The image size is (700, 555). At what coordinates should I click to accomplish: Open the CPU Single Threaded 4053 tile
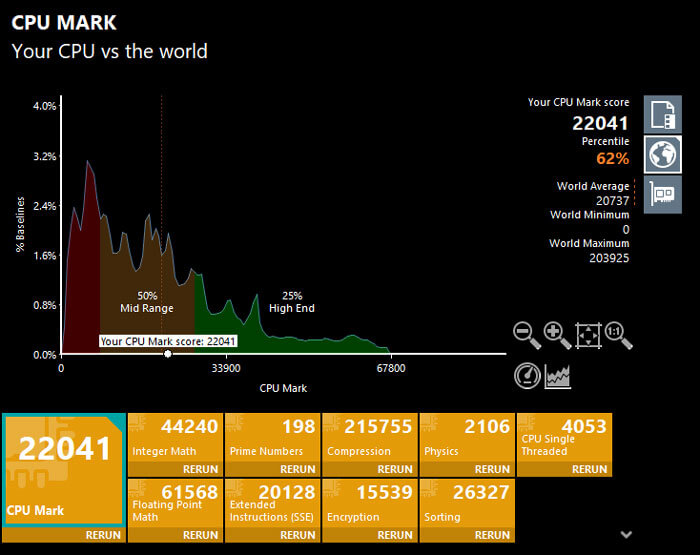[565, 438]
